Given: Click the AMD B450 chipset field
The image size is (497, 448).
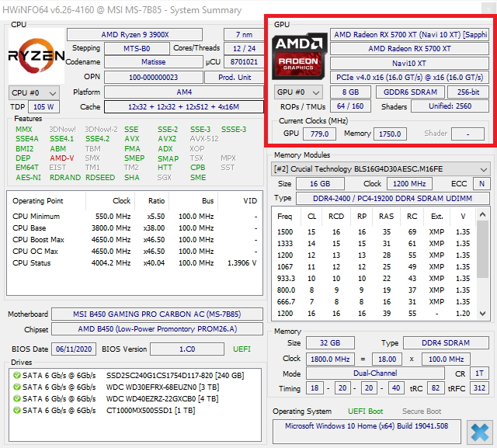Looking at the screenshot, I should coord(157,329).
